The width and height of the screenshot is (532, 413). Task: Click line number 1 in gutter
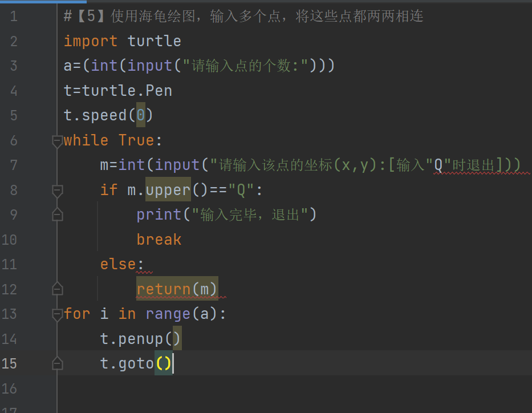tap(14, 17)
